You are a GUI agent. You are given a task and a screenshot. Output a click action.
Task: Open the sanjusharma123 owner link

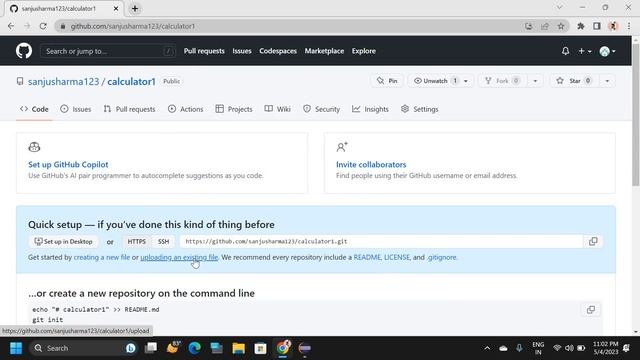(63, 82)
